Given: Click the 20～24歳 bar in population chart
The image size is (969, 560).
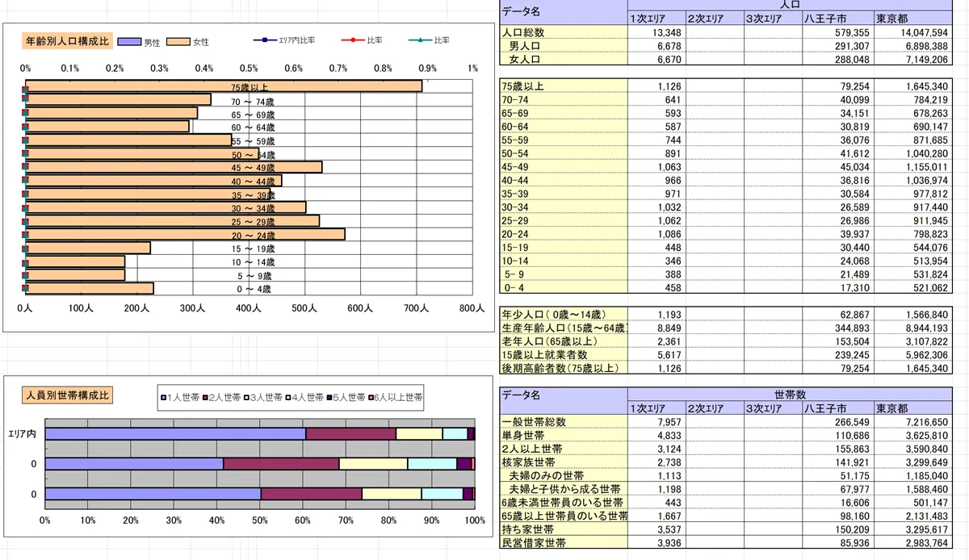Looking at the screenshot, I should pos(186,234).
